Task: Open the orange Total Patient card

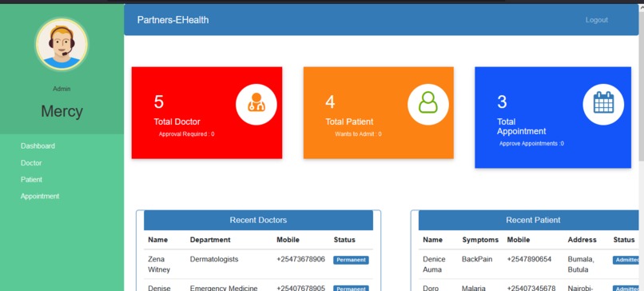Action: (x=378, y=113)
